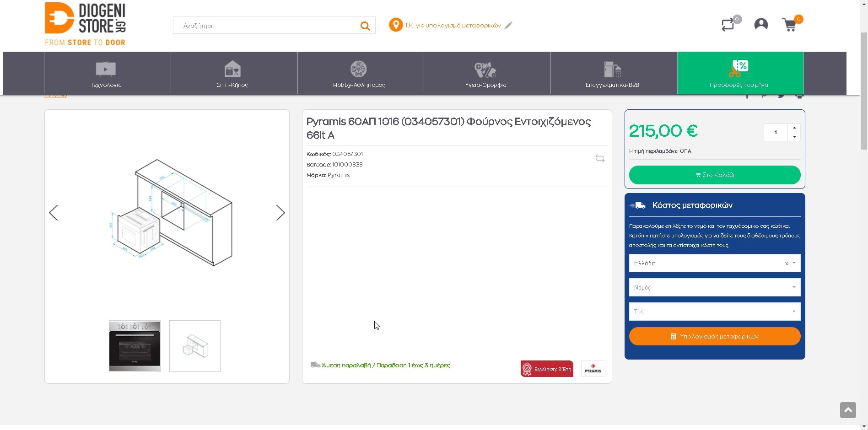Click the 2-year warranty badge
868x430 pixels.
point(547,369)
